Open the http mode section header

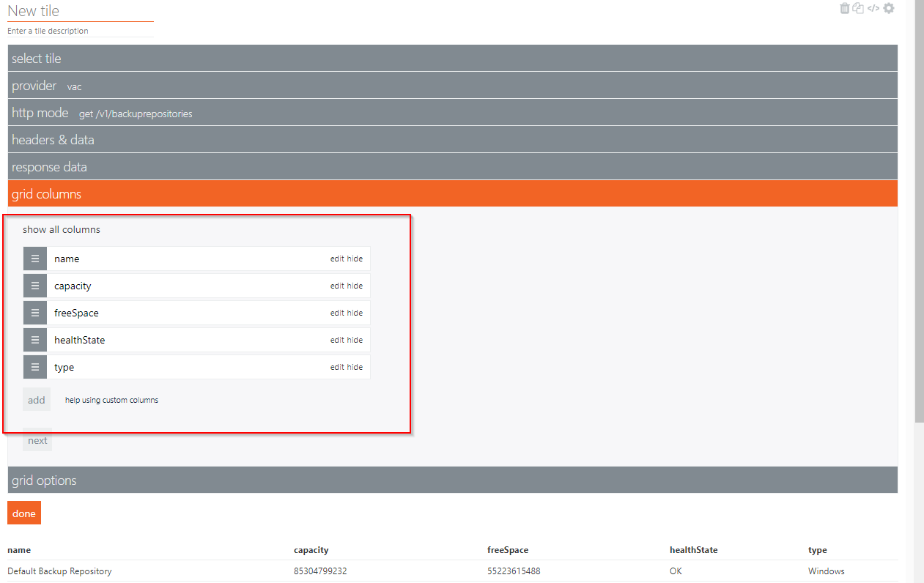(452, 113)
